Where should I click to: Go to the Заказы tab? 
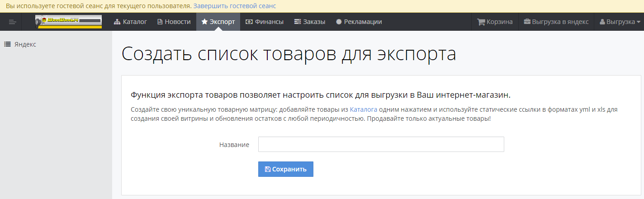point(310,22)
